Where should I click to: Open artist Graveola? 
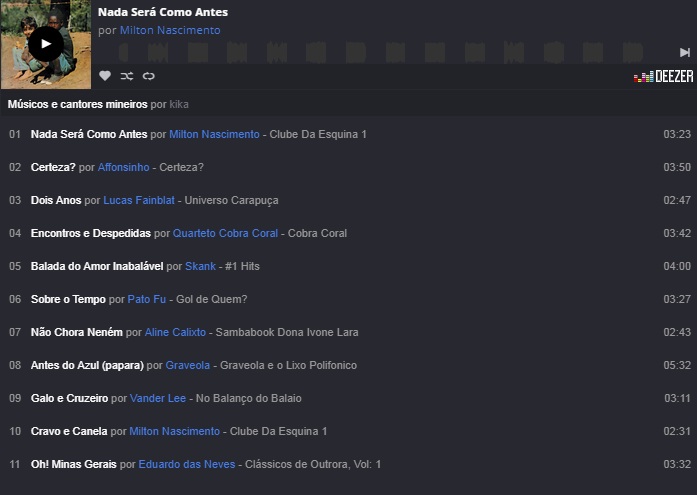(x=189, y=365)
